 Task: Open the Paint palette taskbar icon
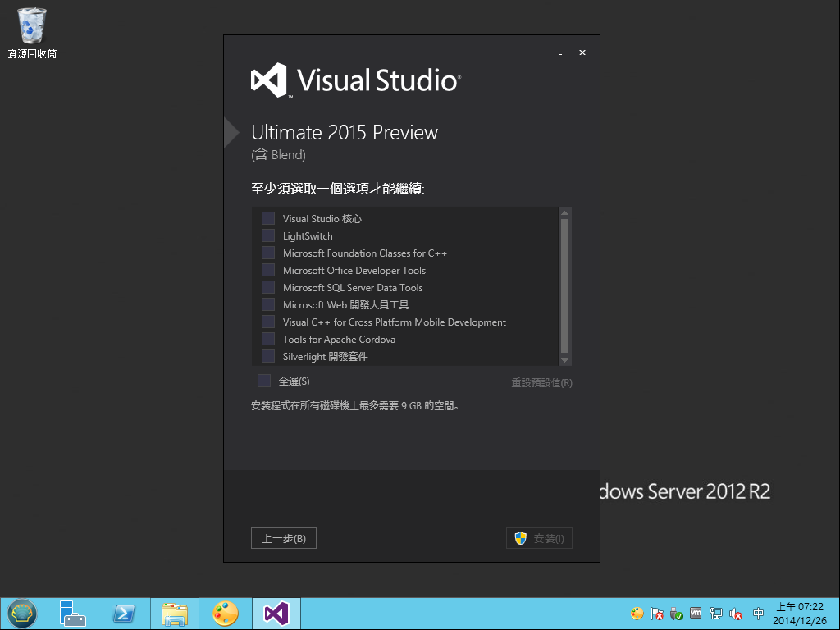pos(225,614)
